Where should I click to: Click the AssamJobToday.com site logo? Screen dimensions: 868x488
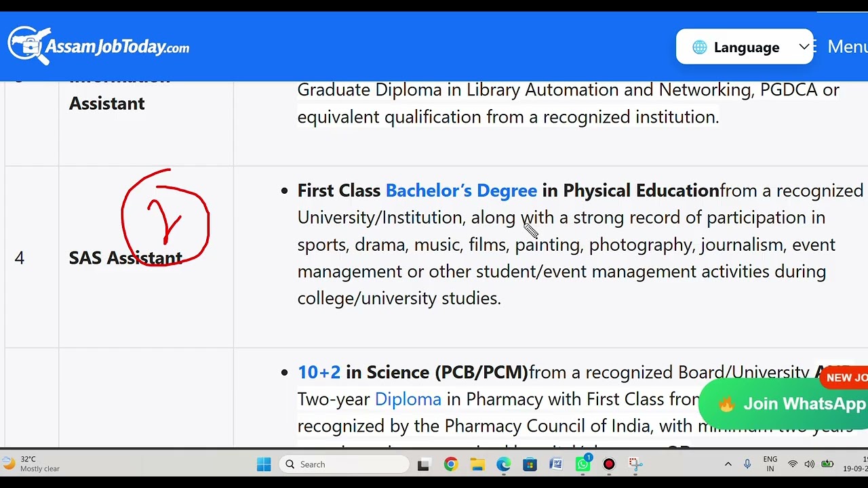coord(98,45)
